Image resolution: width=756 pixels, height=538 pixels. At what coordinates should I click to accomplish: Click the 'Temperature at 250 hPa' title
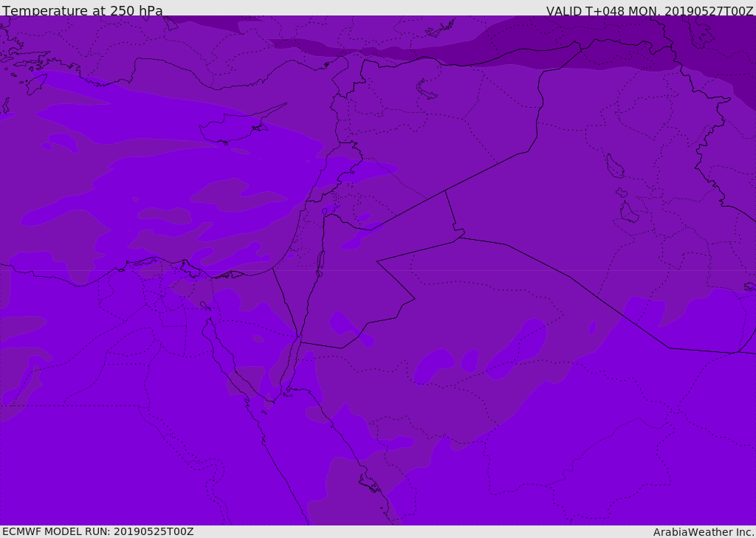coord(83,10)
